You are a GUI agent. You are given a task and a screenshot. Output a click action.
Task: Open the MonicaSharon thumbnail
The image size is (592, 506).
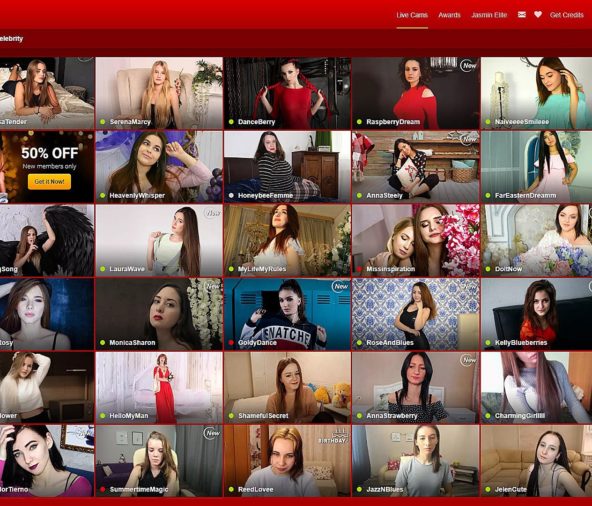(159, 314)
